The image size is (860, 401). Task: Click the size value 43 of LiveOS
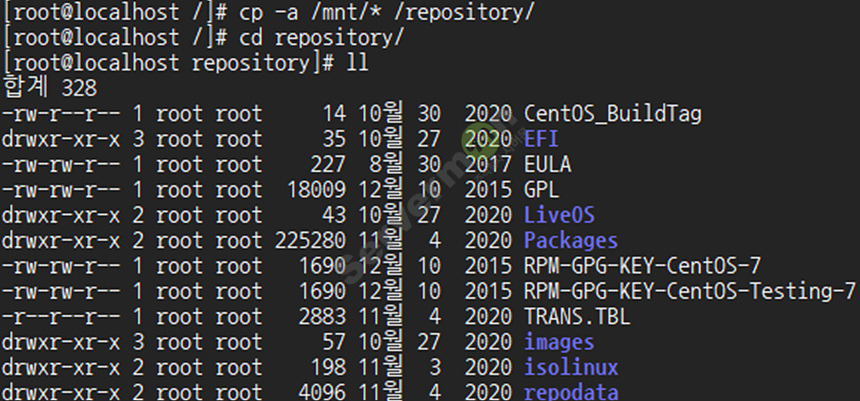(335, 214)
